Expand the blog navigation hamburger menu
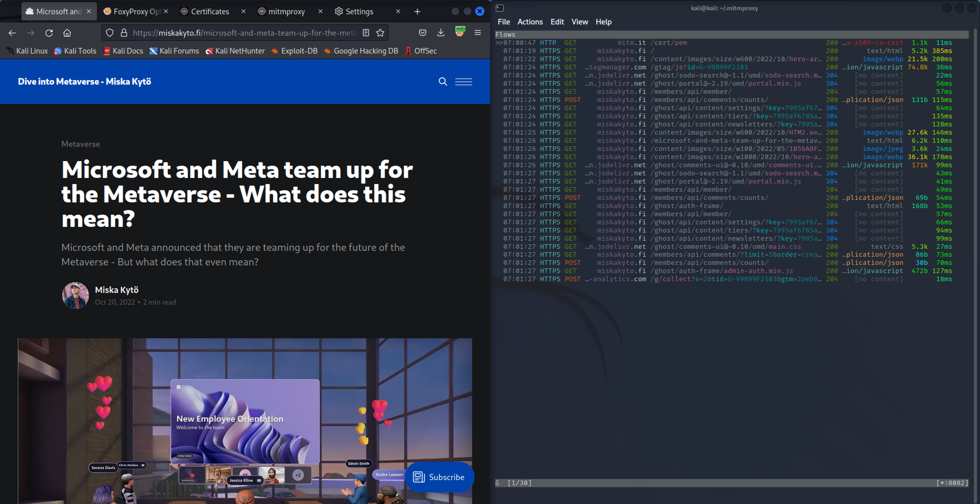 [x=463, y=82]
